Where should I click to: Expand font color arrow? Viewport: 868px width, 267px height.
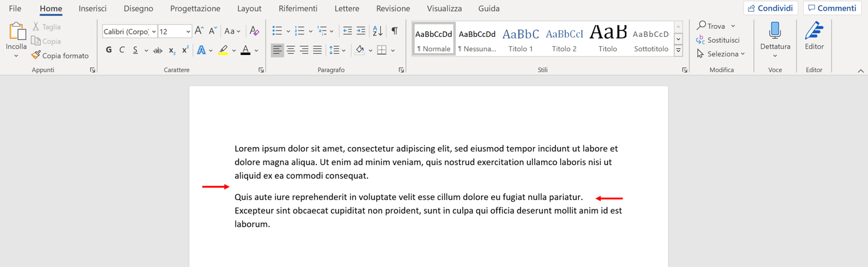tap(256, 51)
